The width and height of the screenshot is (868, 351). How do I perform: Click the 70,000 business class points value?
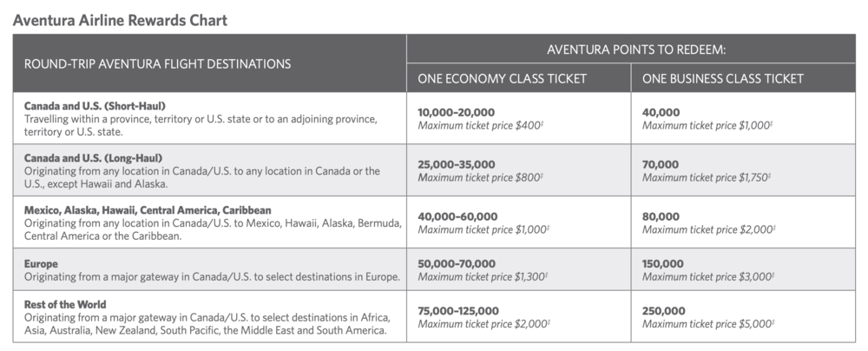coord(661,164)
